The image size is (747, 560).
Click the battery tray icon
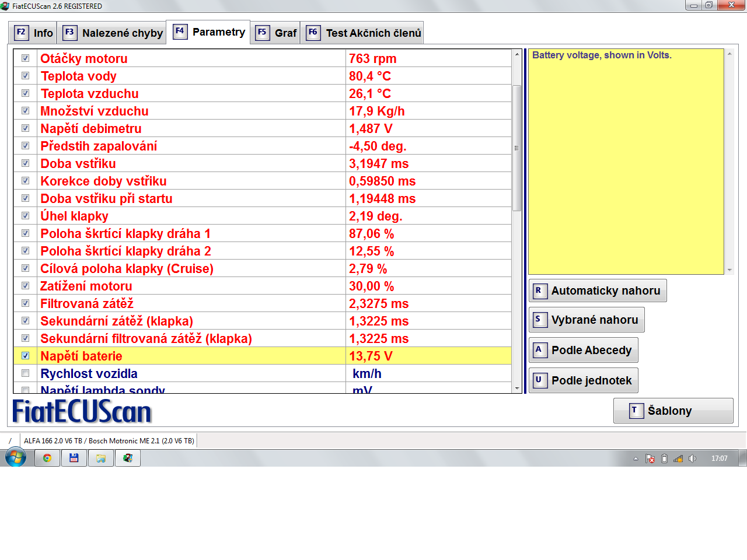pos(664,459)
